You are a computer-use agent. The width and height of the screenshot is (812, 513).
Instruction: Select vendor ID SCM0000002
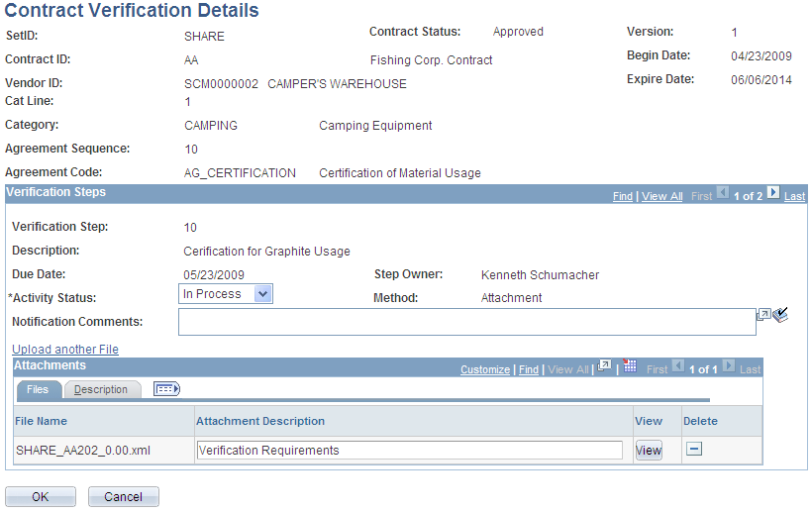point(221,84)
